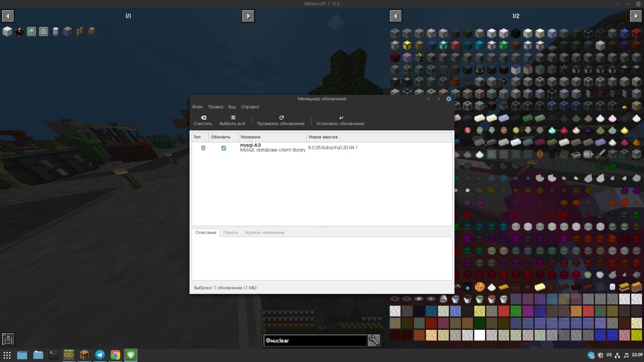Go to next item list page in Minecraft
Screen dimensions: 644x362
tap(636, 16)
